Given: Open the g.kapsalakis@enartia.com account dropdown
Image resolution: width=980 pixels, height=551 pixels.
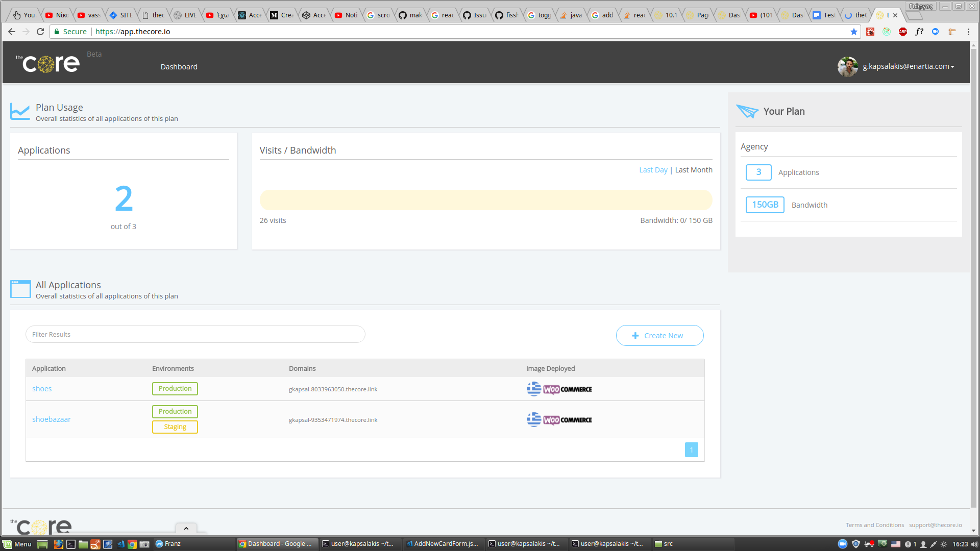Looking at the screenshot, I should (x=908, y=66).
